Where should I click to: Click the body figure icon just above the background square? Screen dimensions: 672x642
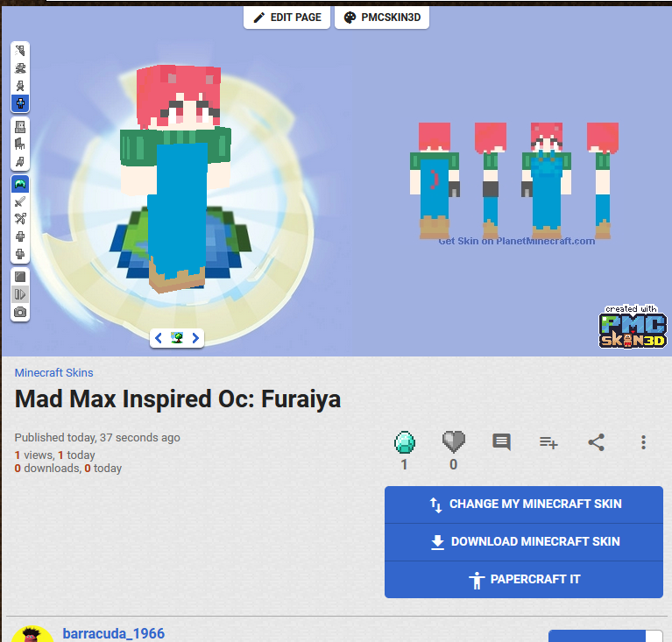point(20,254)
